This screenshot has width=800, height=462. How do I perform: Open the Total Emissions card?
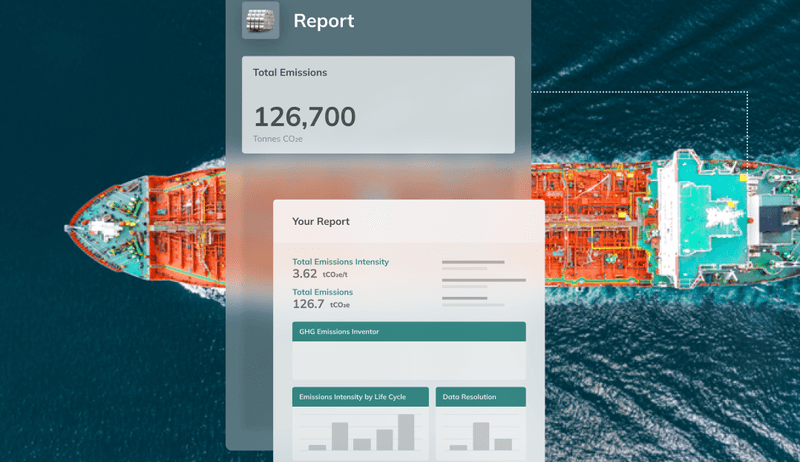point(378,104)
